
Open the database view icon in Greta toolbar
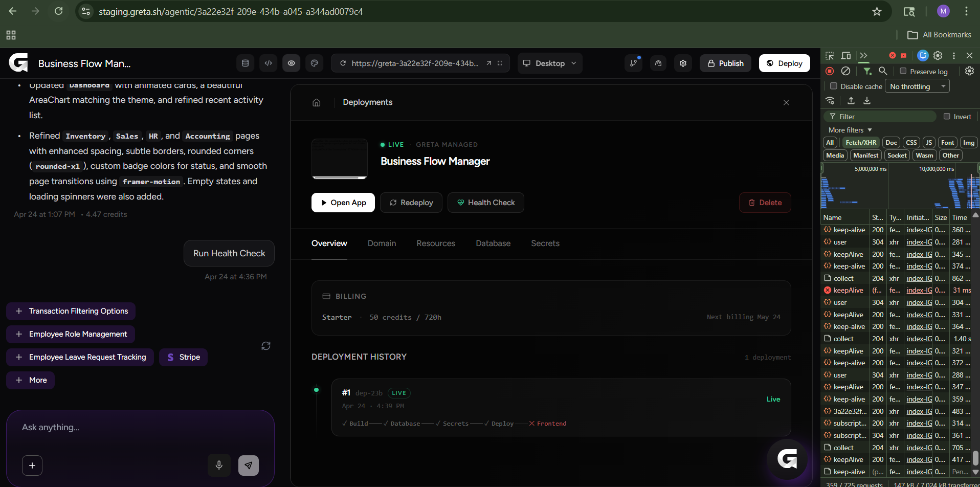[246, 63]
